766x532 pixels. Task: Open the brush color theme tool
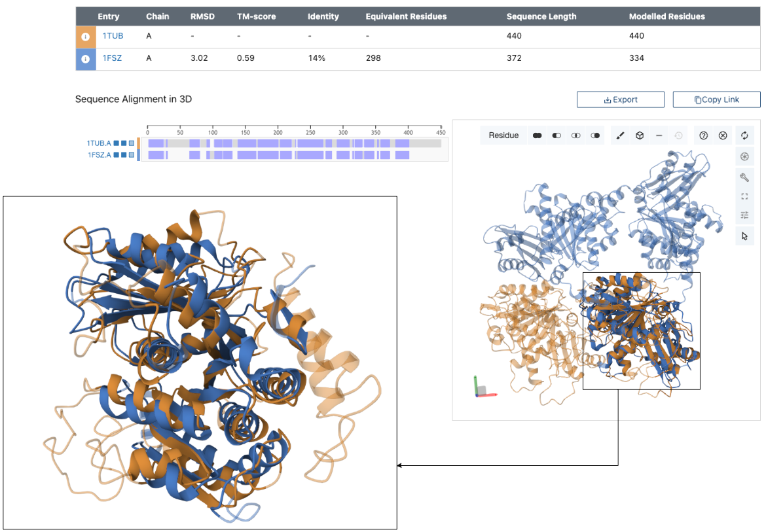tap(621, 135)
